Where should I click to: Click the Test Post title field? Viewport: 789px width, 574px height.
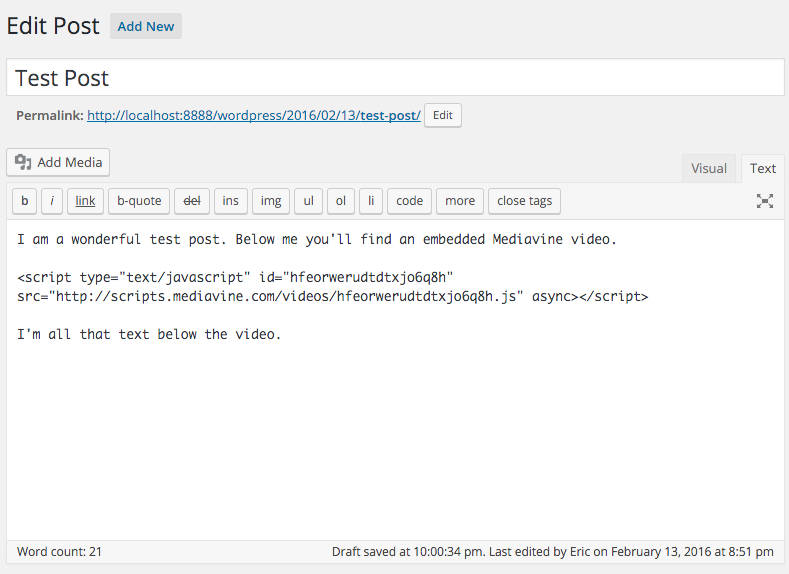click(395, 78)
